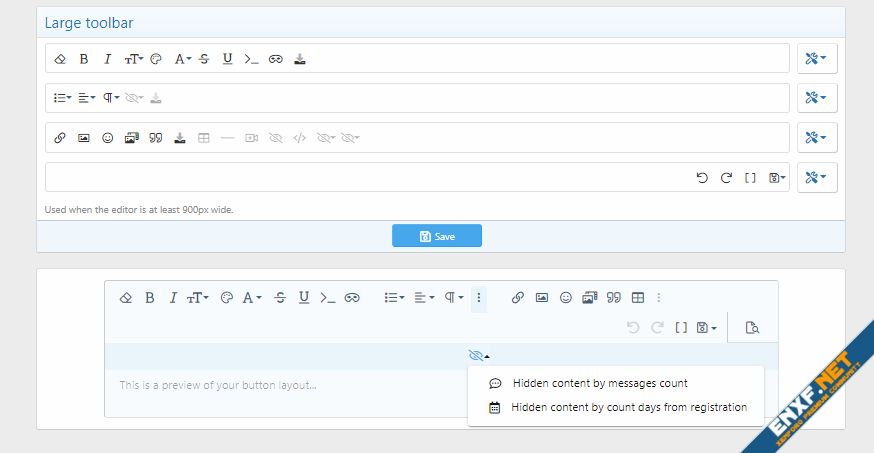Screen dimensions: 874x453
Task: Click the insert link icon in the third toolbar row
Action: [60, 138]
